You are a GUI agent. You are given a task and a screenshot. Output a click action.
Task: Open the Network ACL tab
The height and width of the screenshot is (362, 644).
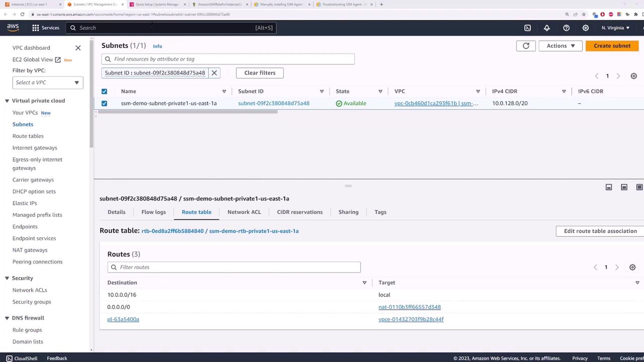(244, 212)
